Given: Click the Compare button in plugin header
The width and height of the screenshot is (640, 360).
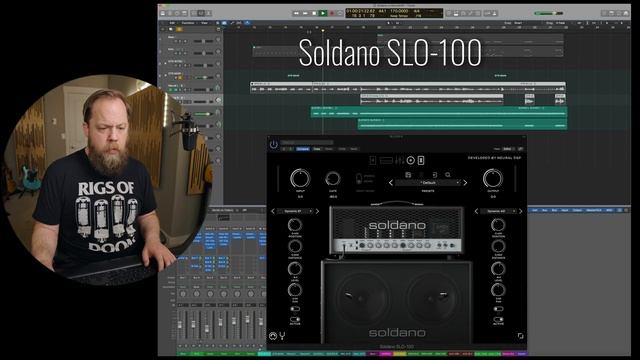Looking at the screenshot, I should tap(302, 149).
